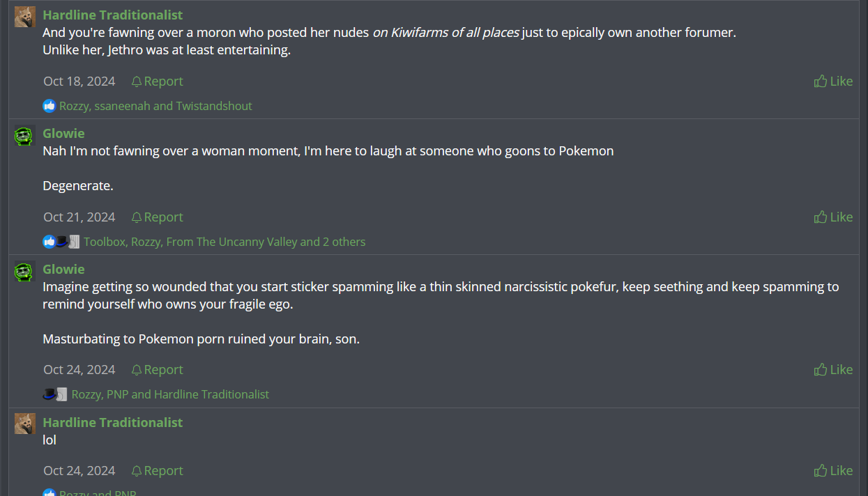Click the Oct 21, 2024 timestamp
The height and width of the screenshot is (496, 868).
click(79, 217)
